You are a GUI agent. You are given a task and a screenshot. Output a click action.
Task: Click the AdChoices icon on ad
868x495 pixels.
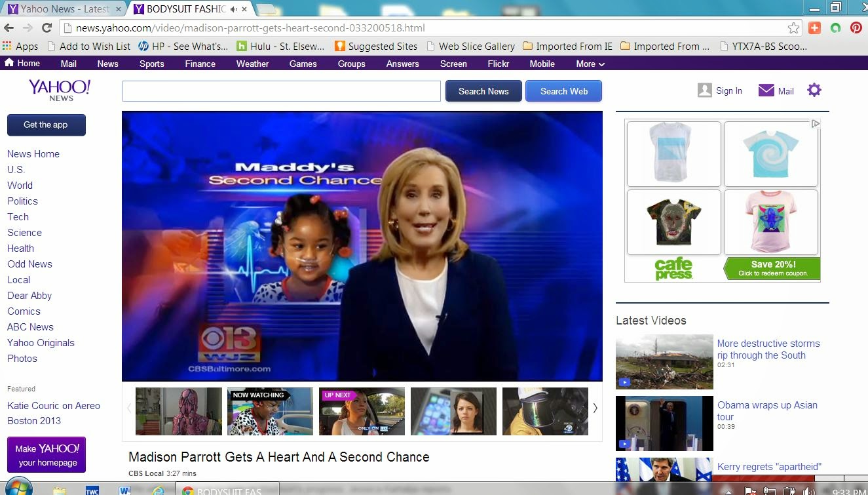pos(816,123)
